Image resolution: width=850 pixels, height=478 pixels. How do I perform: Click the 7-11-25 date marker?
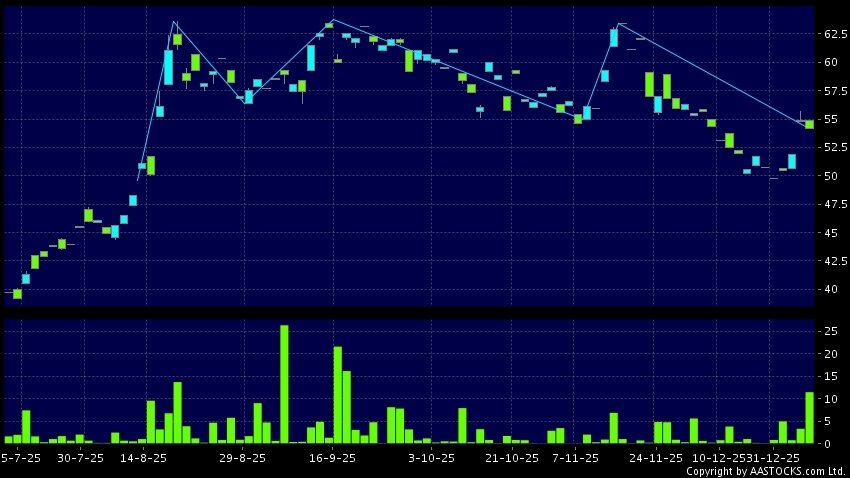coord(575,458)
